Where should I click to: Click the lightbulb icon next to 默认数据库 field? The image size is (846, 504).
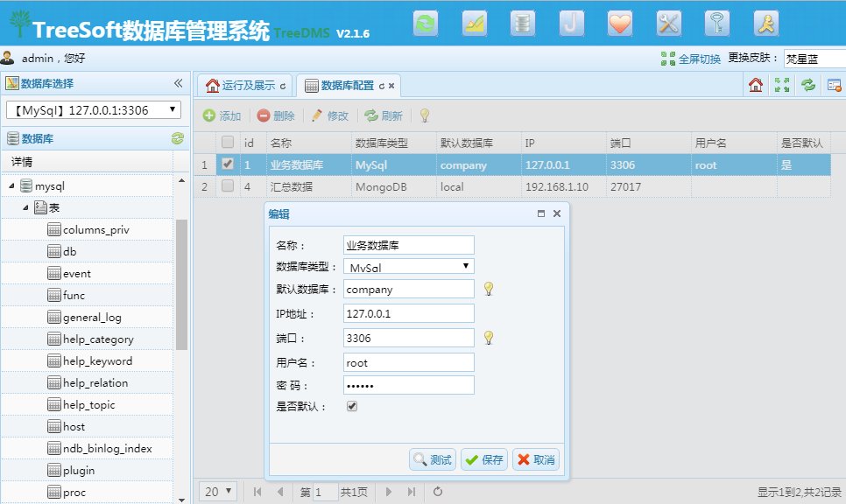[488, 289]
